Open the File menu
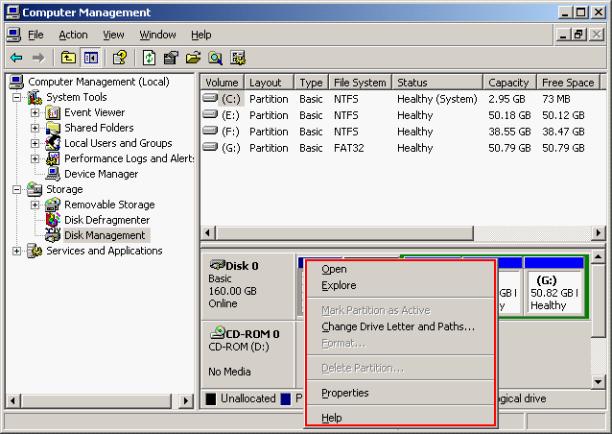This screenshot has width=612, height=434. pos(36,35)
